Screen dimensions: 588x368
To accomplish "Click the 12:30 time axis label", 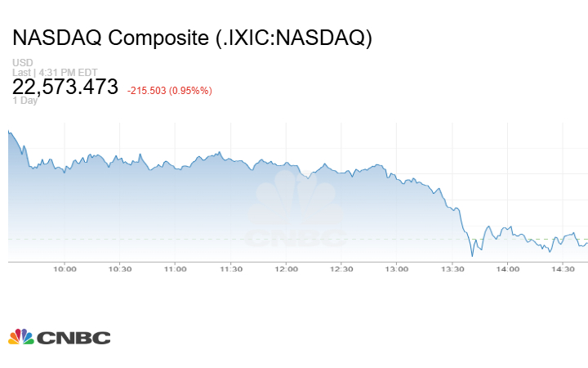I will [341, 268].
